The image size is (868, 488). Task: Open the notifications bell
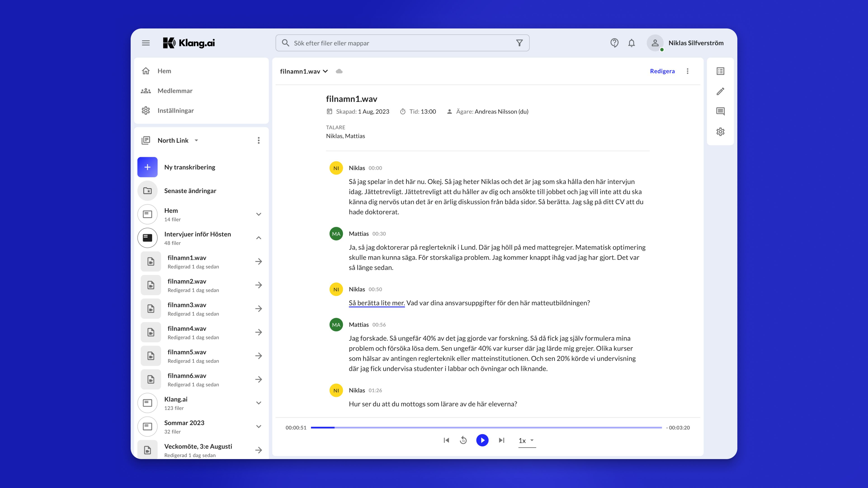[632, 43]
